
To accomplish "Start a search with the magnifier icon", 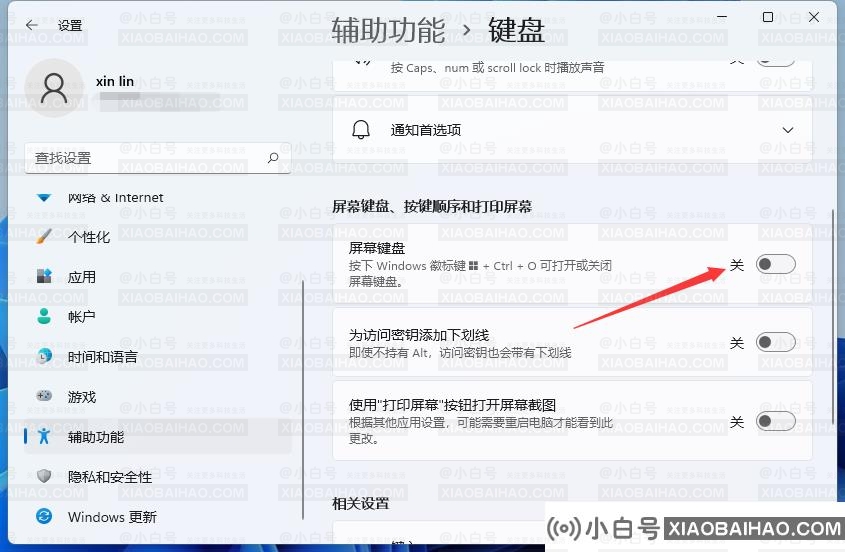I will click(273, 157).
